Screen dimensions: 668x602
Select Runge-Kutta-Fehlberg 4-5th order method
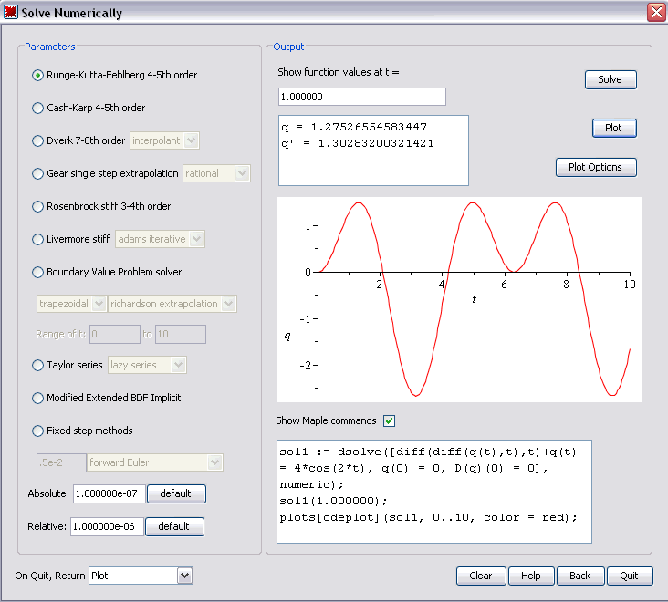[38, 75]
